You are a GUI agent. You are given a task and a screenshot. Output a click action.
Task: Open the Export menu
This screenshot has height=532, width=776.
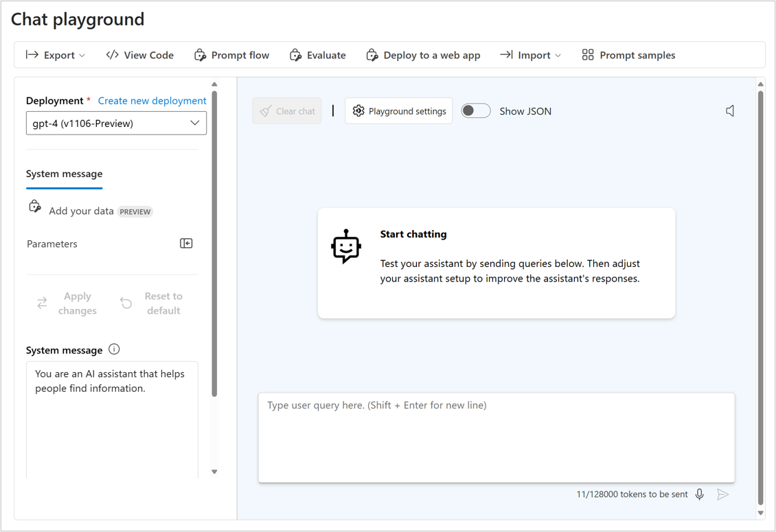coord(55,55)
